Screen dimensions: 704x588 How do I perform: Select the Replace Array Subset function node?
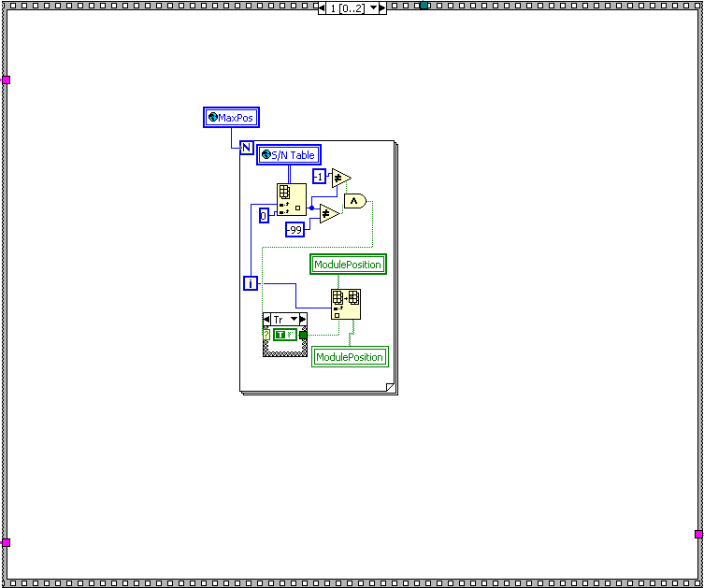[346, 304]
